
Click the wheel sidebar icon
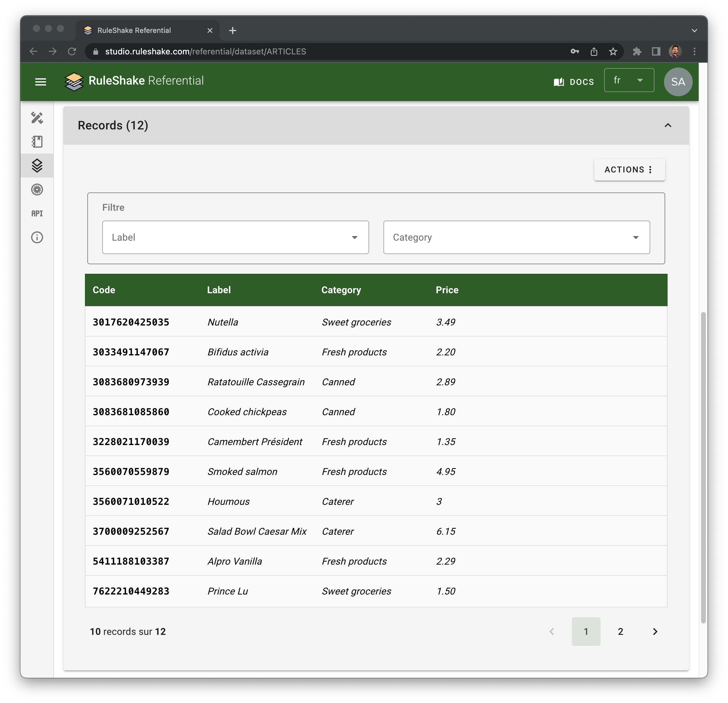[37, 190]
